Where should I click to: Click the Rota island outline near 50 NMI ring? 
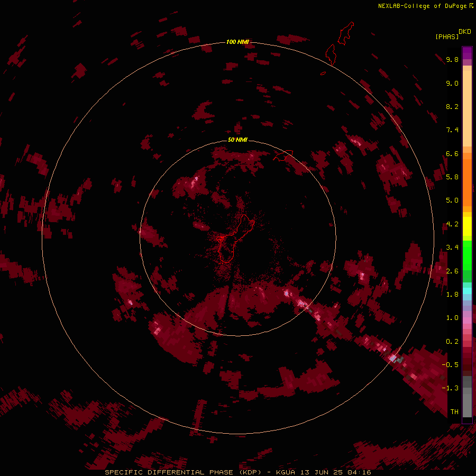pyautogui.click(x=283, y=155)
